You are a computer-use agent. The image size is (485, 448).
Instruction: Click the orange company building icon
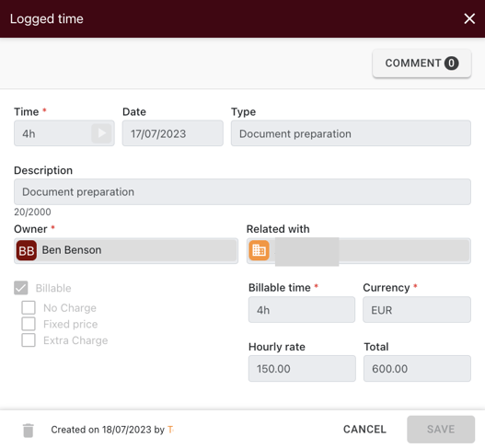point(259,250)
